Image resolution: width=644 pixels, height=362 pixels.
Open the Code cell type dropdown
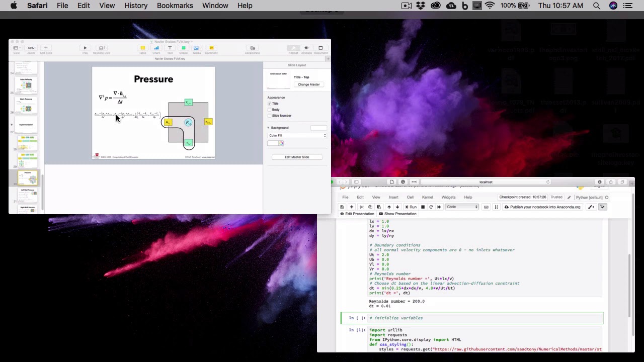coord(462,207)
